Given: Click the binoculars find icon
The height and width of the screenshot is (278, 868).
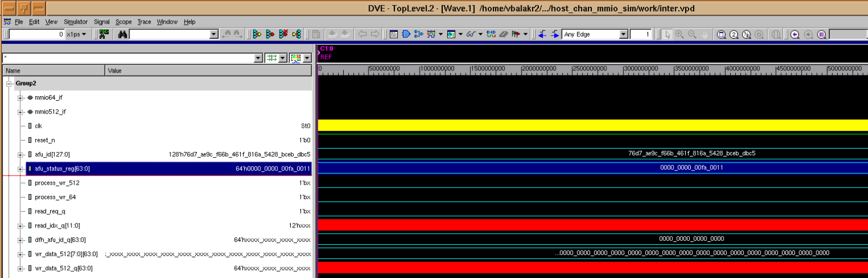Looking at the screenshot, I should click(x=123, y=34).
